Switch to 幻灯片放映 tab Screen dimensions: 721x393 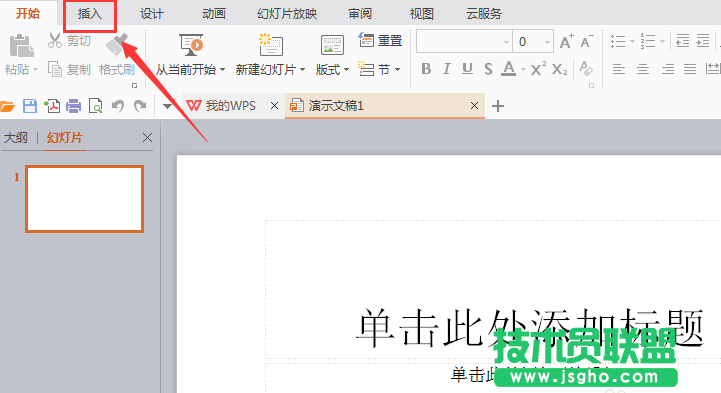287,14
